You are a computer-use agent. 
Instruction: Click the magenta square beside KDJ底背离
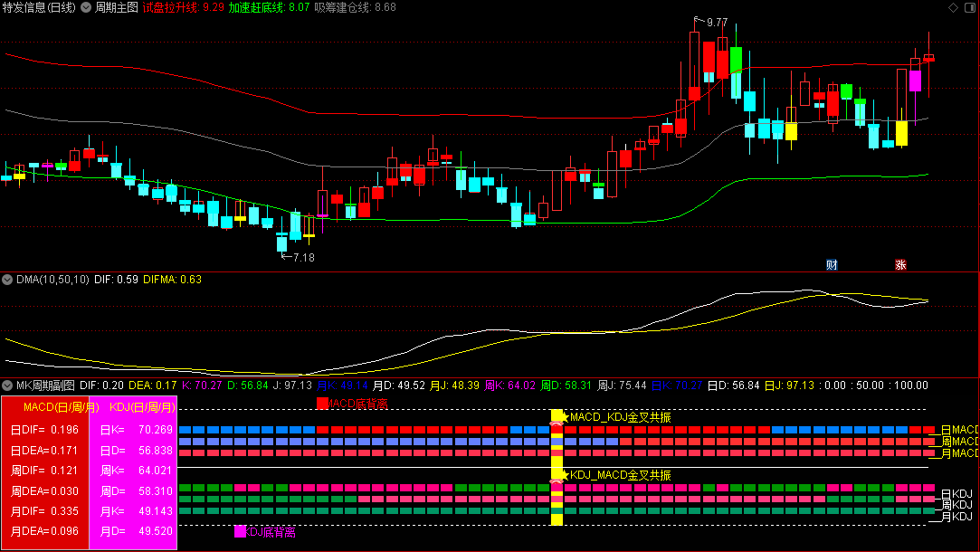tap(240, 532)
